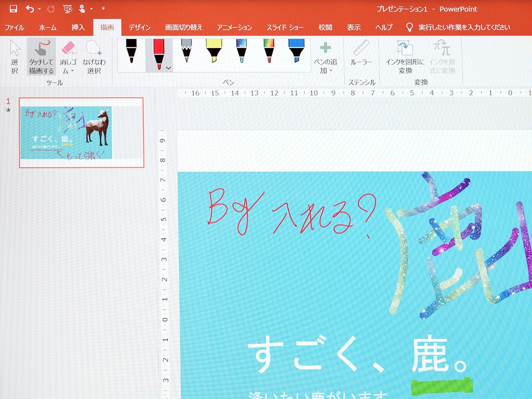Switch to the 挿入 tab
This screenshot has height=399, width=532.
click(x=78, y=28)
